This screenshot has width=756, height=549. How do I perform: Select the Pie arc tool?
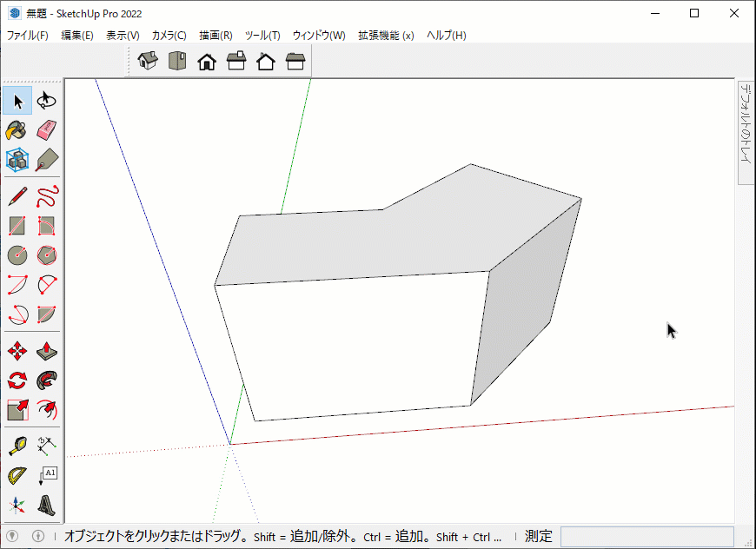[x=47, y=314]
